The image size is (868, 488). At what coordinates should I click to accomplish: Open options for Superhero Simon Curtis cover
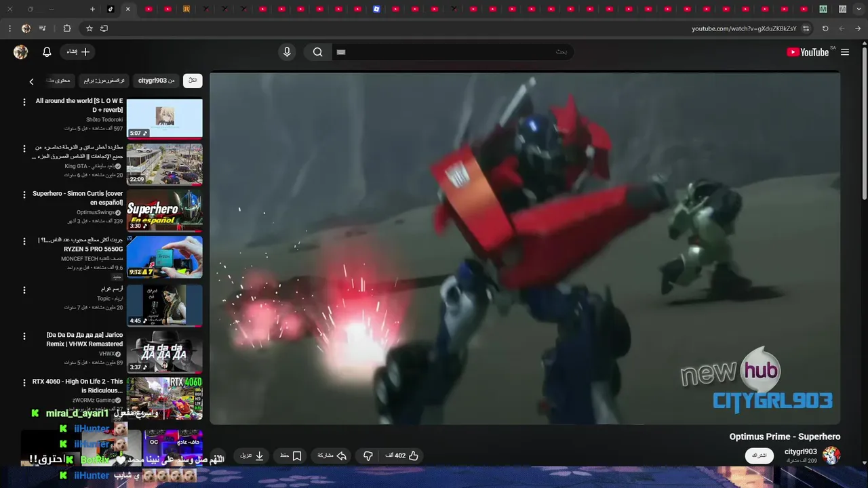coord(24,195)
